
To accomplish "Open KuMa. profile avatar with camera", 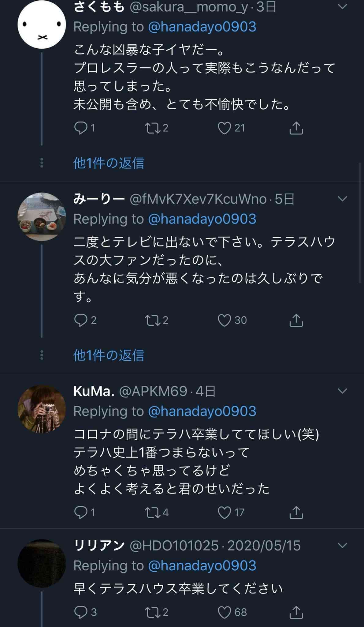I will (x=42, y=409).
